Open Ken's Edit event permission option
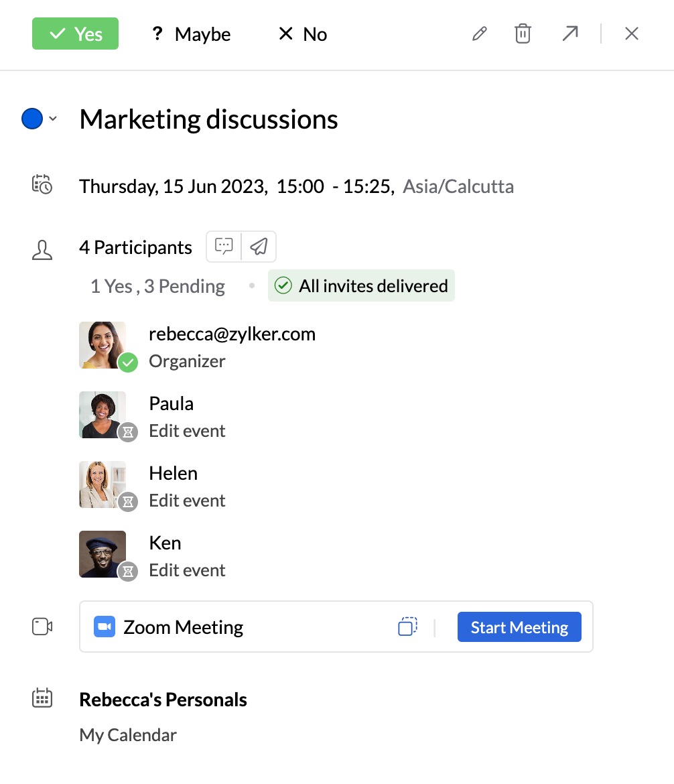This screenshot has height=784, width=674. 187,570
